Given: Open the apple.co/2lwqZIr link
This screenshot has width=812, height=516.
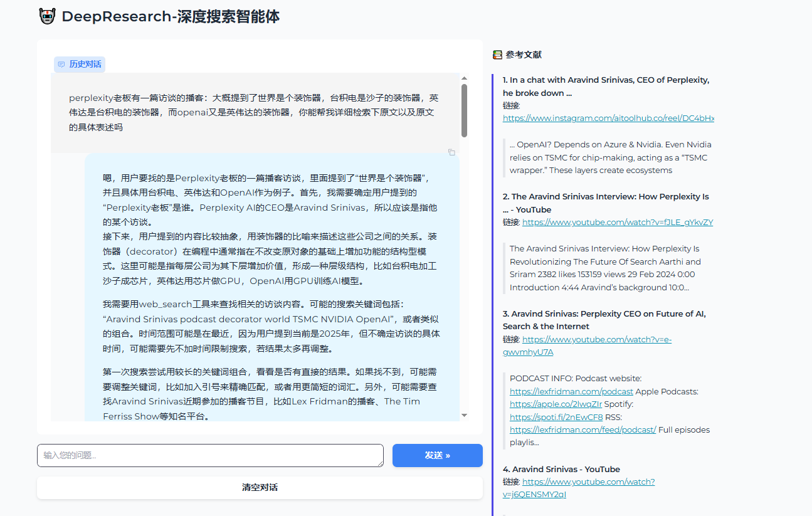Looking at the screenshot, I should (556, 404).
